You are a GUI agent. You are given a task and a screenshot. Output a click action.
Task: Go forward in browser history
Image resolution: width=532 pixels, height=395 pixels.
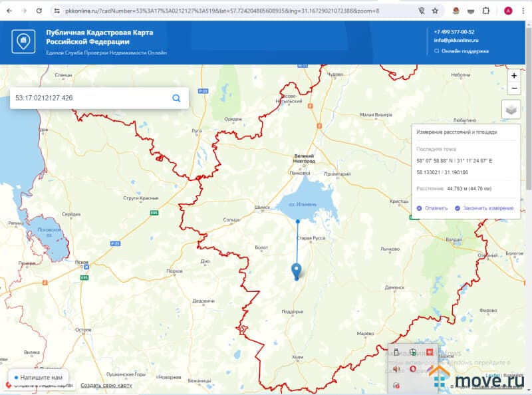24,11
